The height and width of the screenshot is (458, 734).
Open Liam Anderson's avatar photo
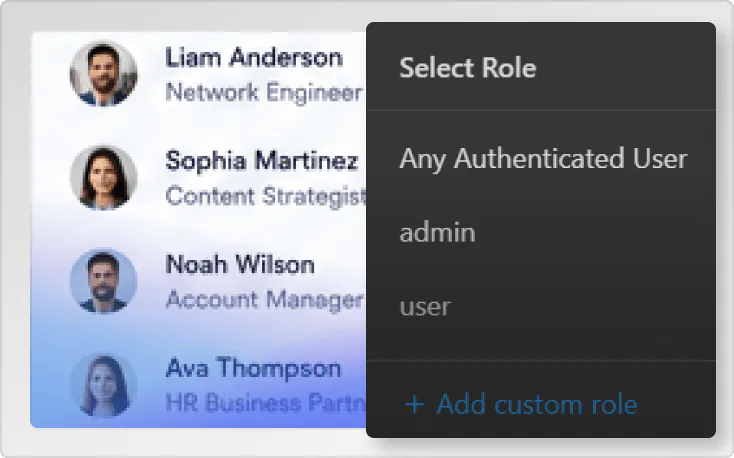tap(103, 74)
